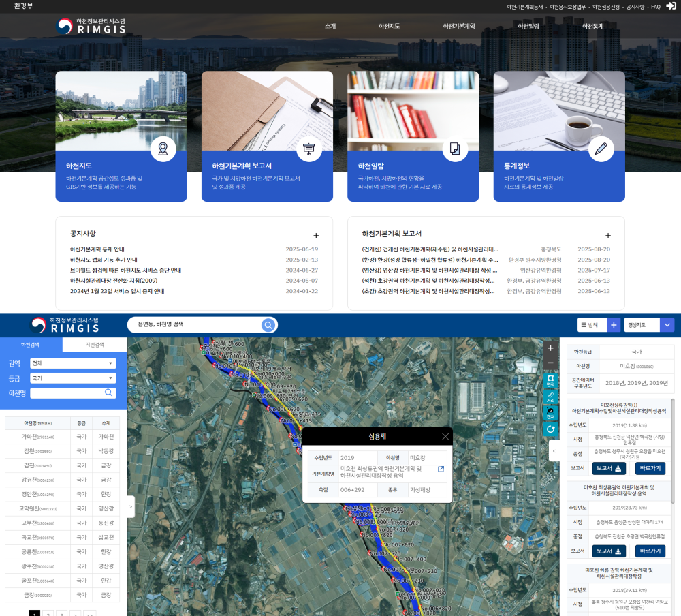Viewport: 681px width, 616px height.
Task: Select 고막원천 row in river list
Action: [x=62, y=508]
